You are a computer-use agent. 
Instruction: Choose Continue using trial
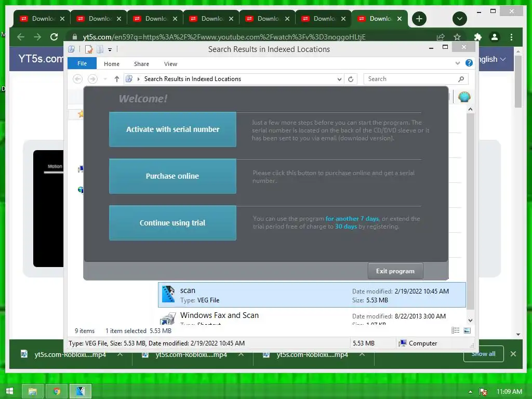tap(172, 223)
